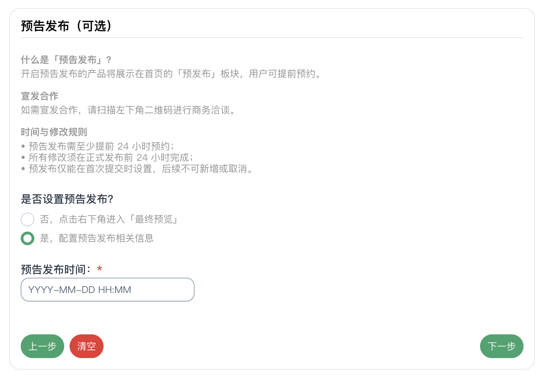Click the text about scanning the QR code
The height and width of the screenshot is (392, 550).
(128, 110)
